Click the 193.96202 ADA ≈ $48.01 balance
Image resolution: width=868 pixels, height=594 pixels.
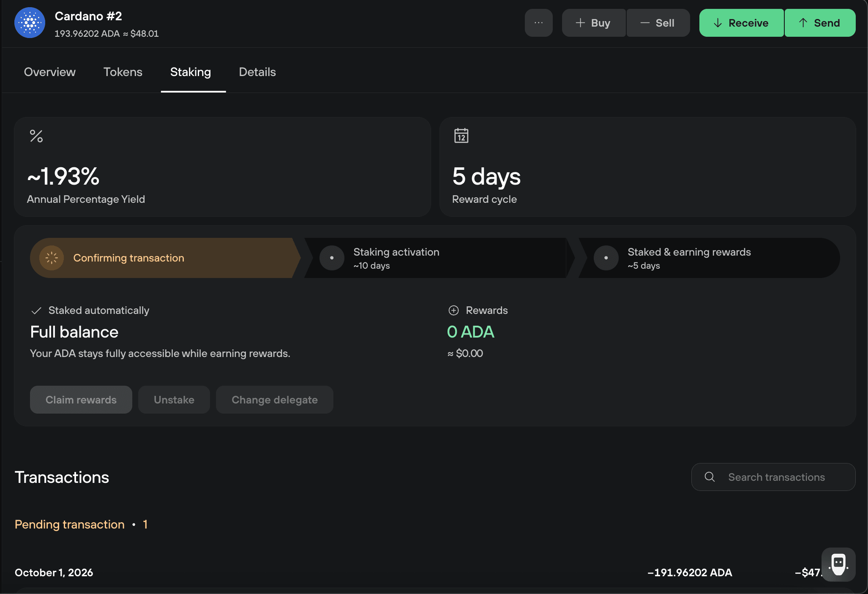[x=106, y=33]
